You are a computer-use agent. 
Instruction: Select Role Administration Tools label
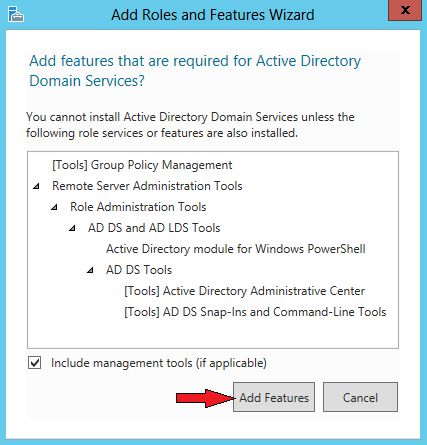click(138, 207)
